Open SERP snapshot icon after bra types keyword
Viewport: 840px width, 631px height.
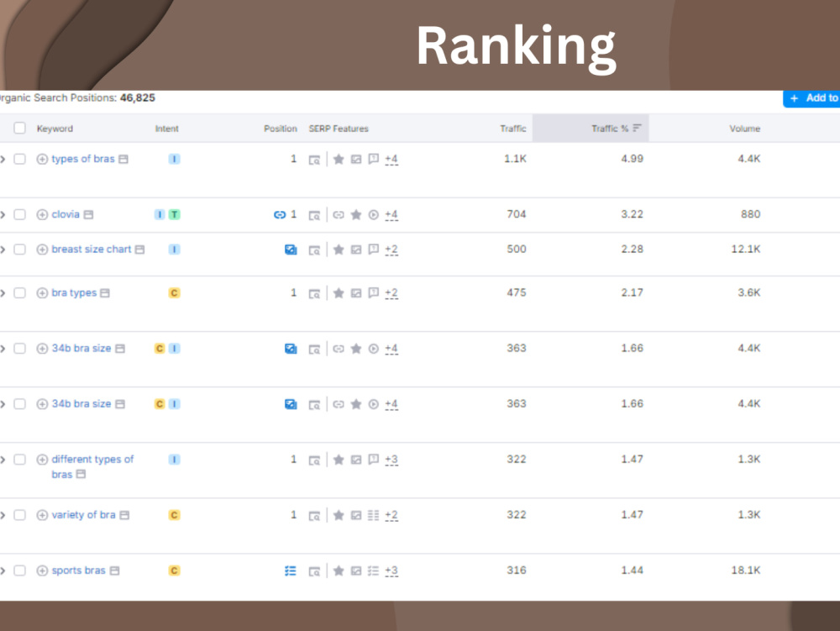tap(105, 293)
